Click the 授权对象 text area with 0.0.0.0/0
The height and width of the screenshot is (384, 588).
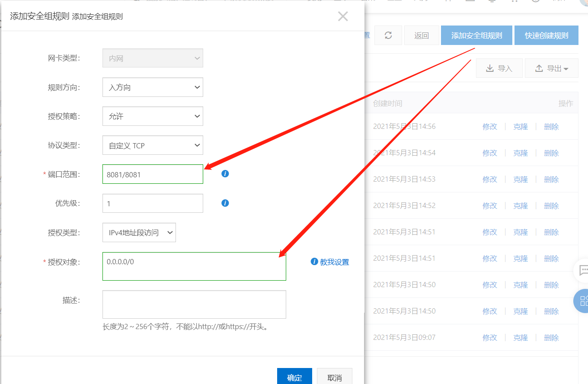point(194,266)
